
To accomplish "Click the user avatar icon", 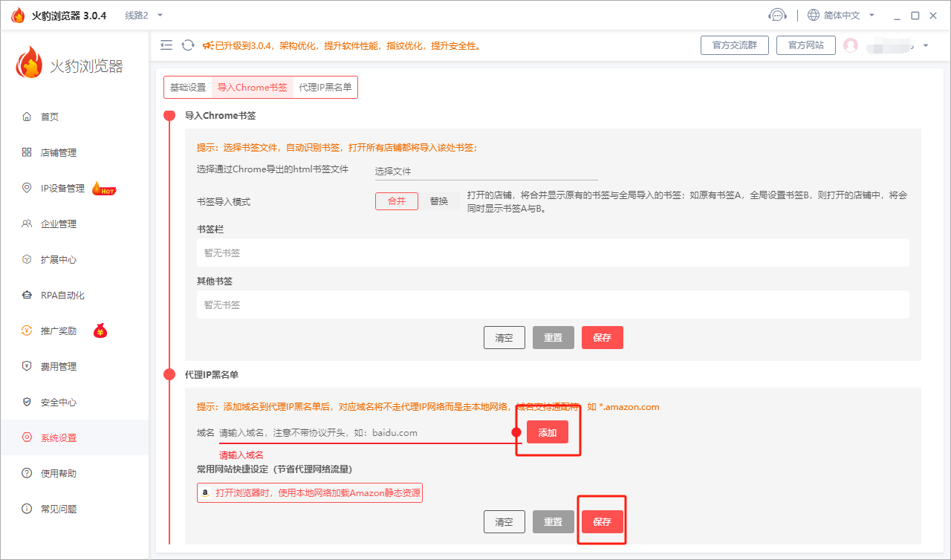I will coord(851,45).
